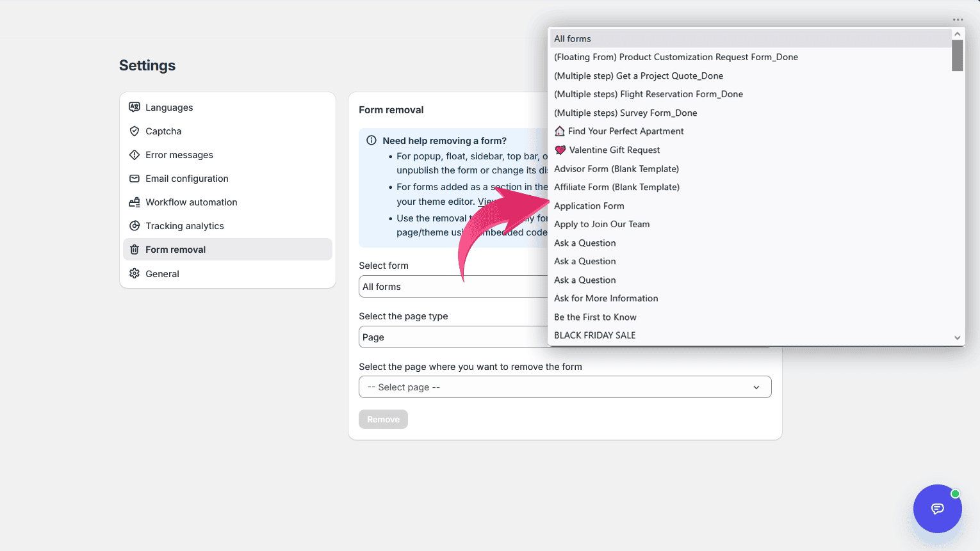Choose All forms option in list

(x=750, y=38)
